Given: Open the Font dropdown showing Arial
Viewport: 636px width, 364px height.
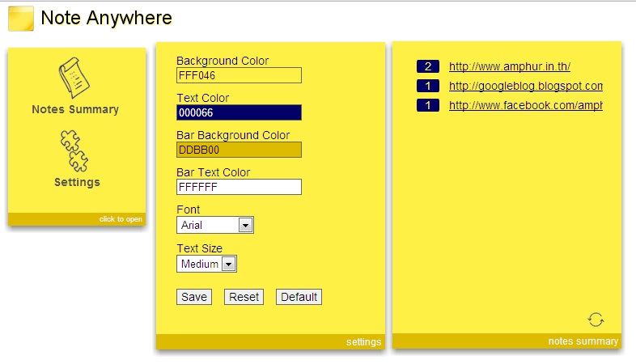Looking at the screenshot, I should click(215, 225).
